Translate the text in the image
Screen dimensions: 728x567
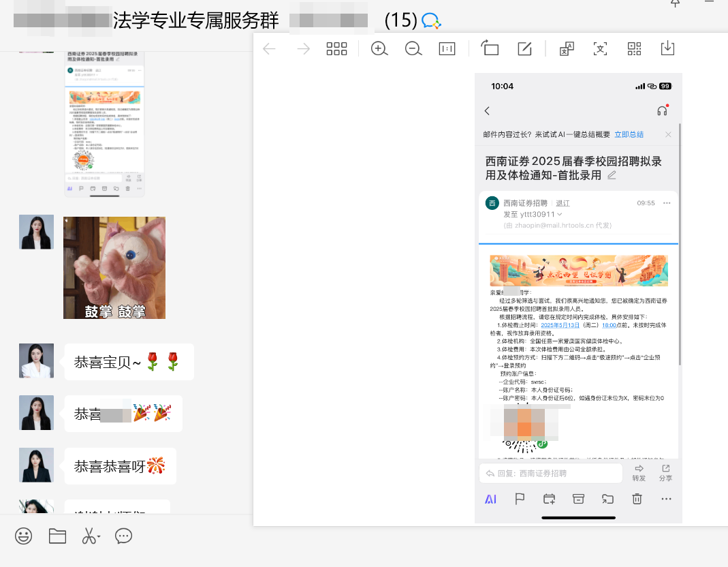[567, 49]
